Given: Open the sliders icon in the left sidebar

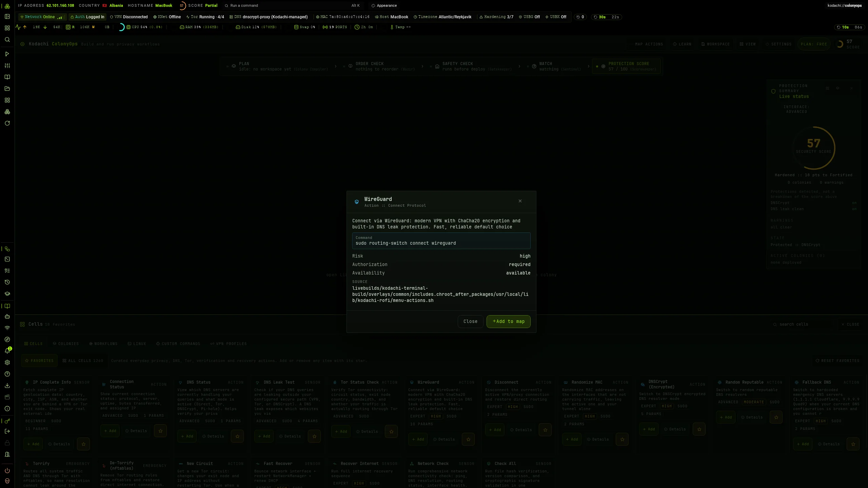Looking at the screenshot, I should point(7,65).
